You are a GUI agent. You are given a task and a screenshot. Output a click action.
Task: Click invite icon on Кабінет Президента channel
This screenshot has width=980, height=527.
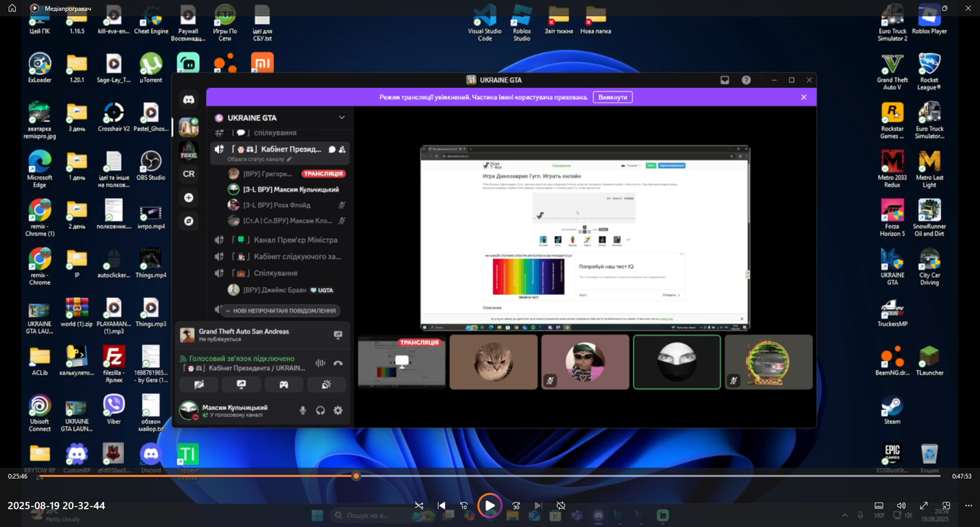click(342, 149)
